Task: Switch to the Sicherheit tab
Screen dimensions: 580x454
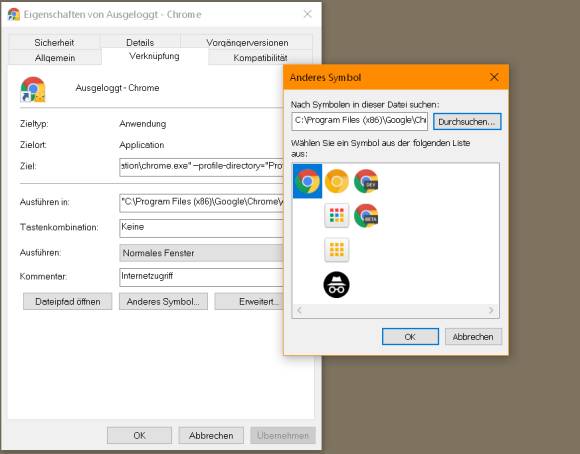Action: [x=54, y=42]
